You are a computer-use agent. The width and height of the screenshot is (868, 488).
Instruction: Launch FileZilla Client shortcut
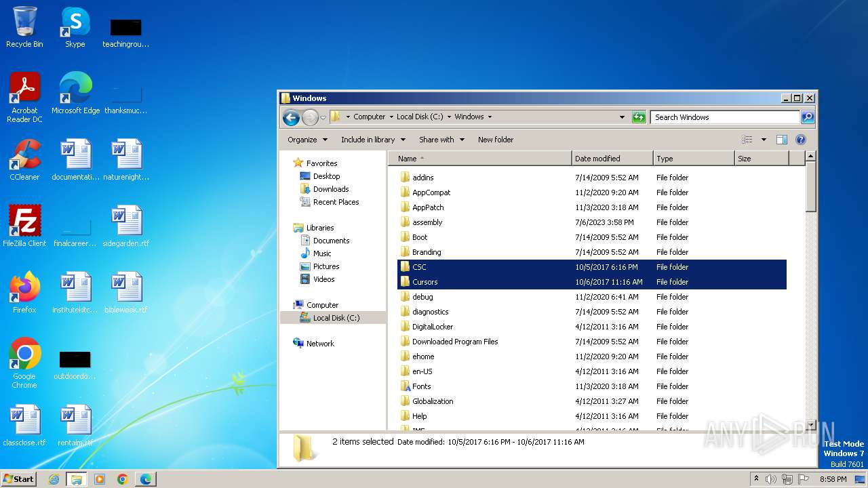24,226
